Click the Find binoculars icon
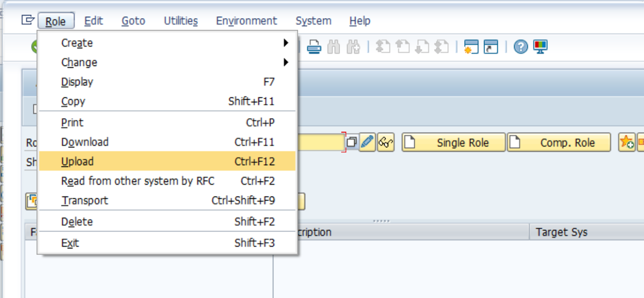 (x=334, y=47)
